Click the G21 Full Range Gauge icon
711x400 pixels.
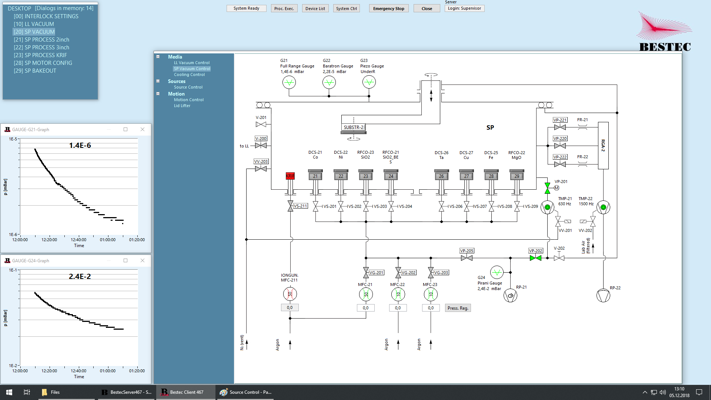pyautogui.click(x=288, y=83)
